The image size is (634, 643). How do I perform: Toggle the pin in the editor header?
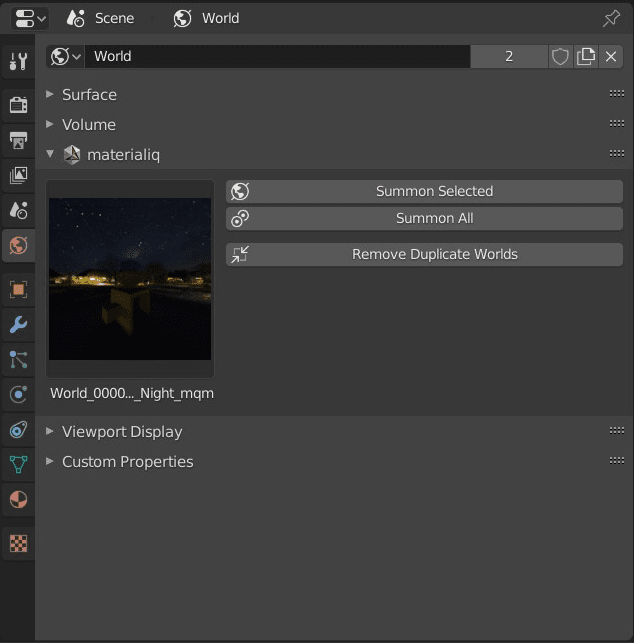point(611,18)
